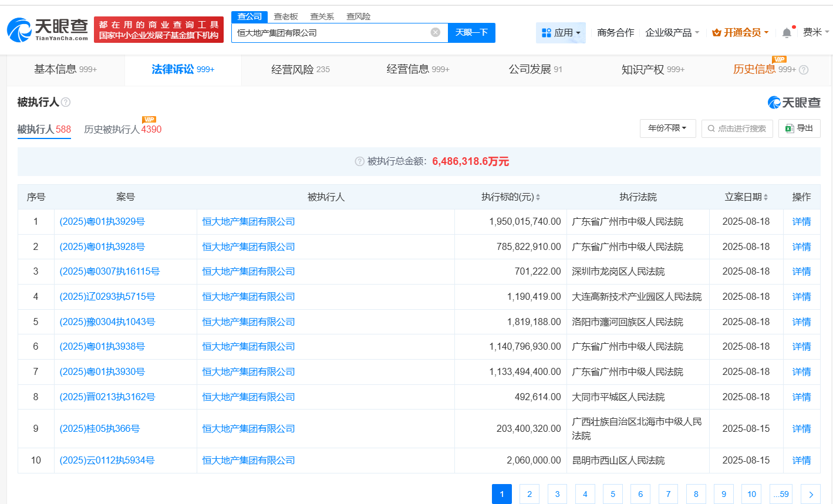Screen dimensions: 833x504
Task: Open the 经营风险 tab
Action: point(300,69)
